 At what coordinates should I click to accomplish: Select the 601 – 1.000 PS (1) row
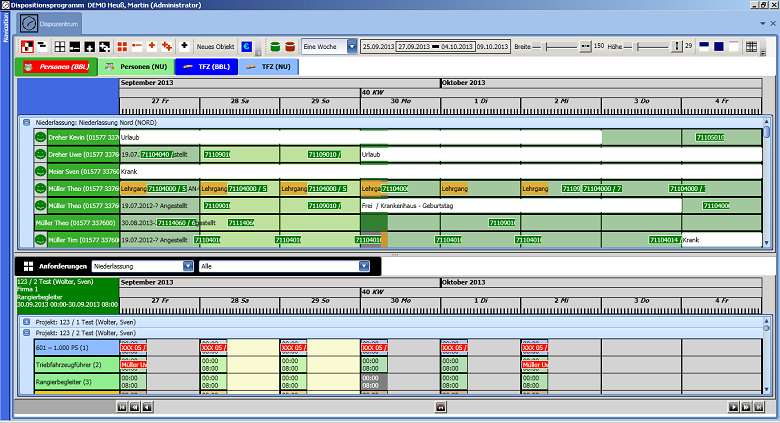pos(77,347)
